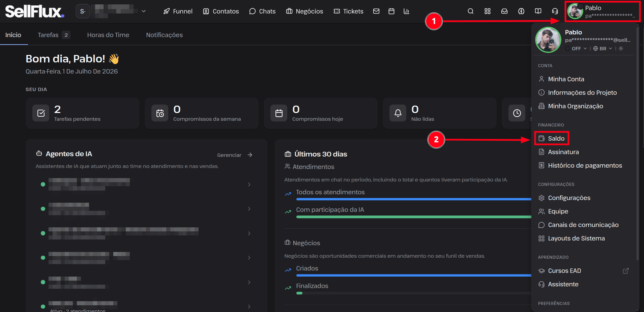Open the inbox tray icon
The width and height of the screenshot is (644, 312).
pyautogui.click(x=504, y=11)
